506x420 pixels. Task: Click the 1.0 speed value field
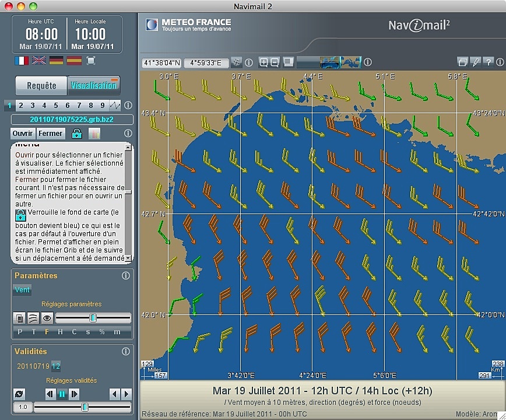pos(23,407)
